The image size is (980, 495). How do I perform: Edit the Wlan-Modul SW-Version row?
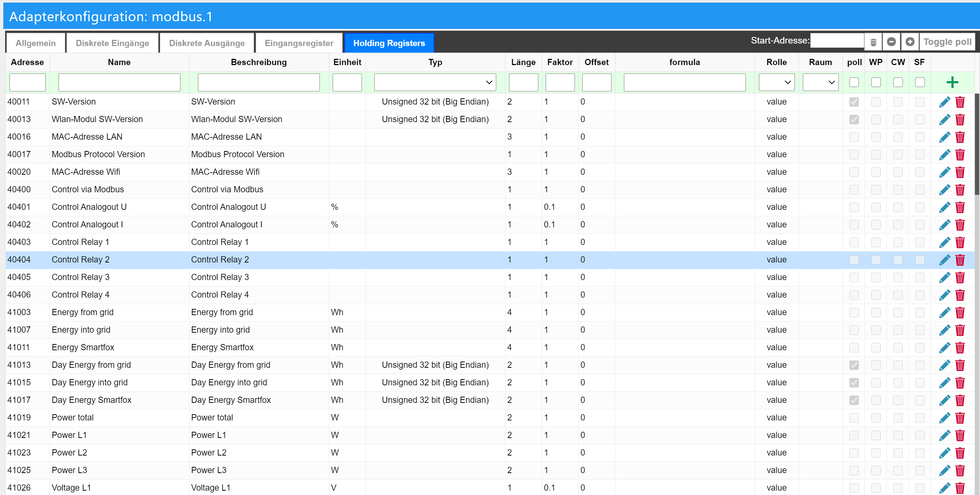pyautogui.click(x=944, y=120)
